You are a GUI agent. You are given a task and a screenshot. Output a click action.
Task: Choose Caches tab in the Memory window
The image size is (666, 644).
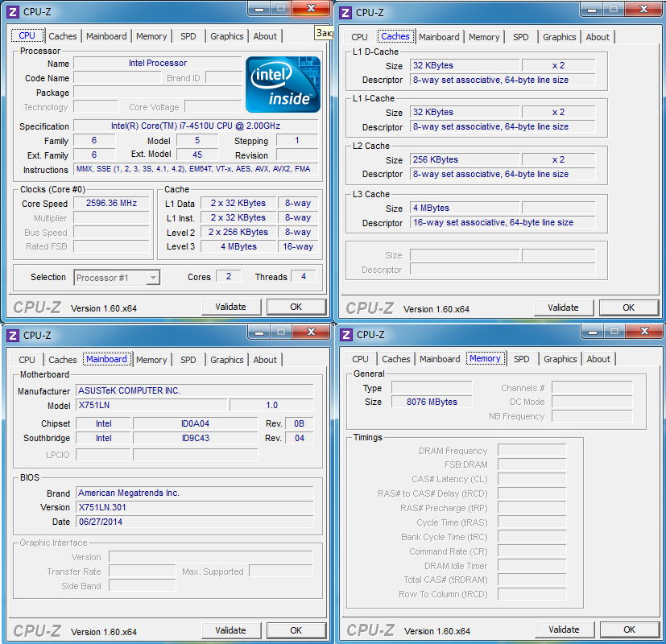coord(396,359)
